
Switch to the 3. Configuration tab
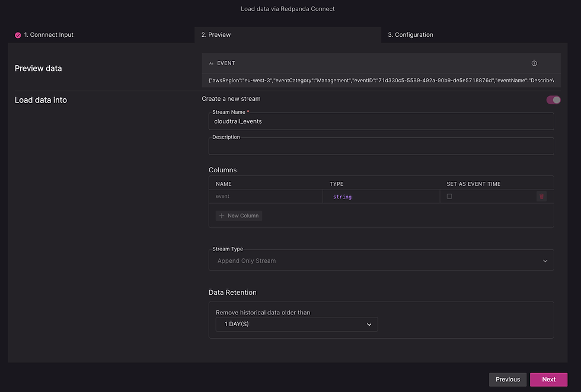coord(410,35)
